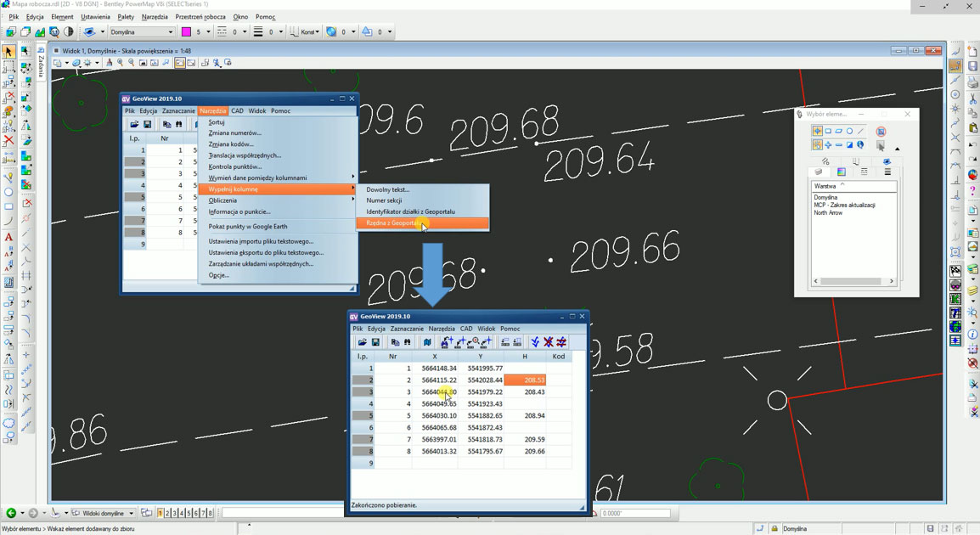Open the Narzędzia menu in PowerMap menu bar
Viewport: 980px width, 535px height.
click(x=155, y=17)
